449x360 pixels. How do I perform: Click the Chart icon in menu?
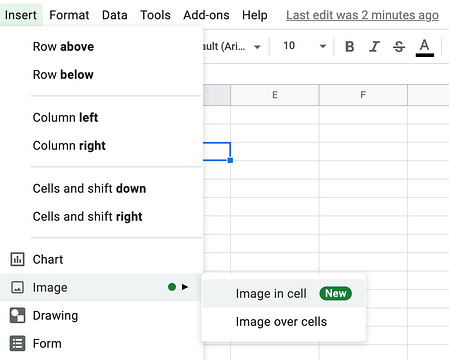pos(17,259)
